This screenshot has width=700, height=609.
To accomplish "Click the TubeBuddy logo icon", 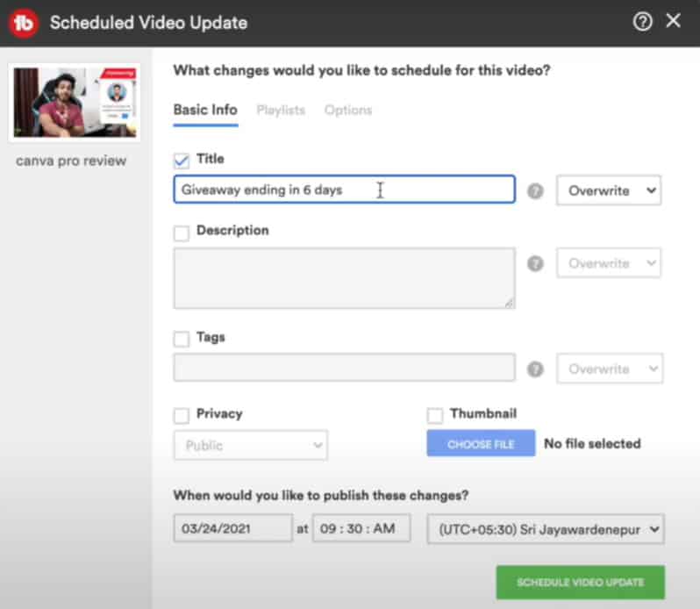I will (x=24, y=23).
